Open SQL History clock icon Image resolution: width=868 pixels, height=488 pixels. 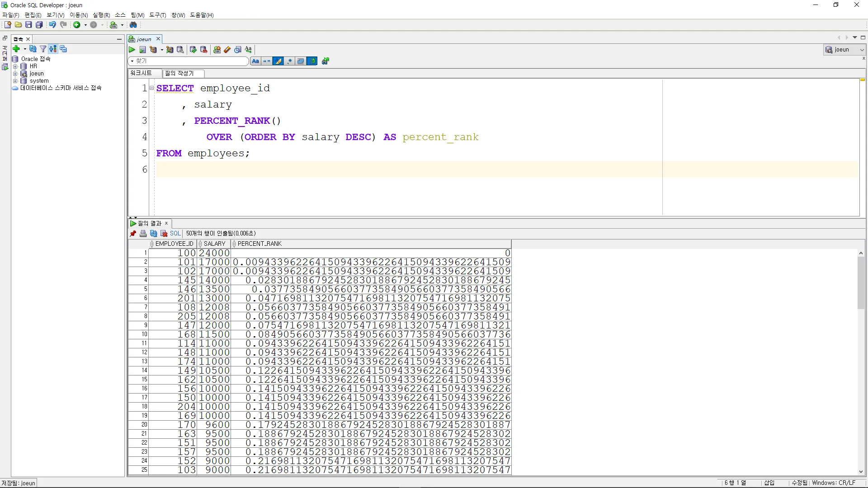tap(238, 50)
